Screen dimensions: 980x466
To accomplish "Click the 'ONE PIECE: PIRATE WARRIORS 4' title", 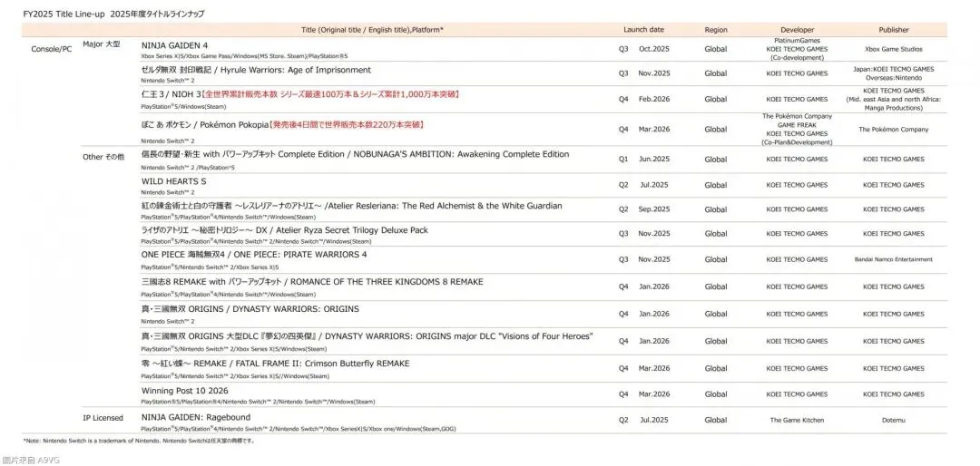I will coord(301,254).
